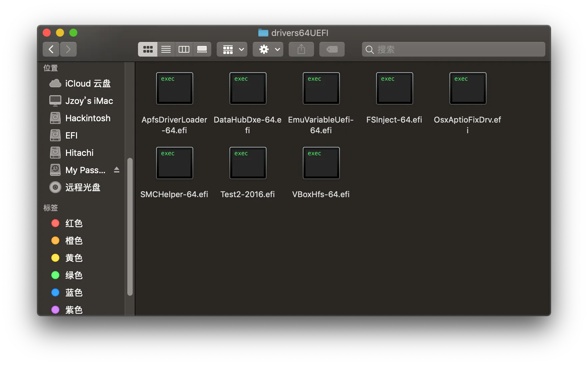Click the Edit Tags toolbar icon
This screenshot has width=588, height=365.
click(x=332, y=49)
